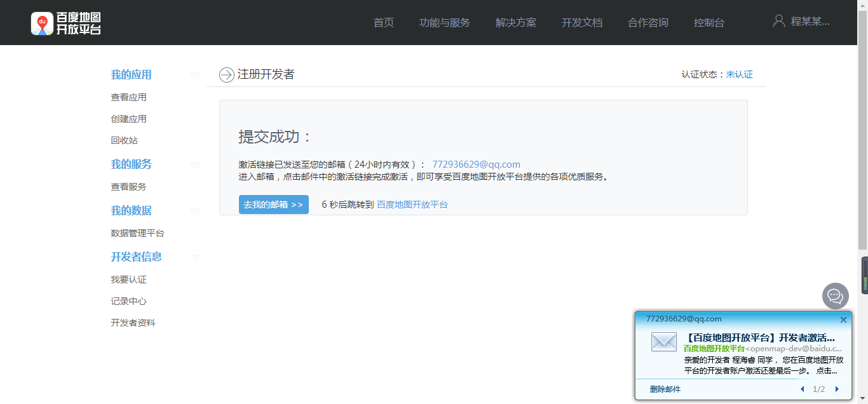Viewport: 868px width, 404px height.
Task: Select 我的数据 sidebar heading
Action: pos(132,211)
